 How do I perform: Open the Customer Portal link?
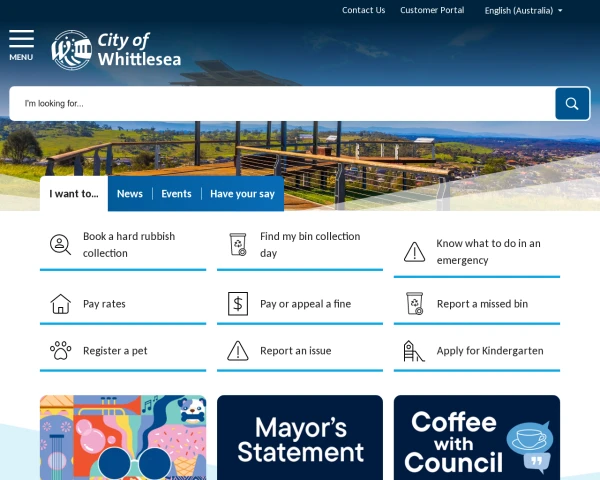[x=432, y=10]
